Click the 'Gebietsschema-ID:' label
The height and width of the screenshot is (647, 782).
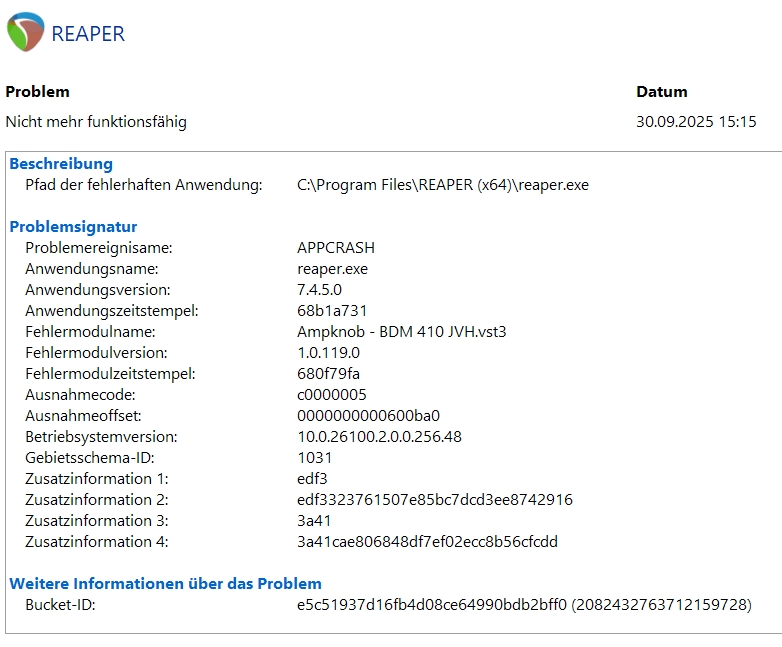click(90, 457)
